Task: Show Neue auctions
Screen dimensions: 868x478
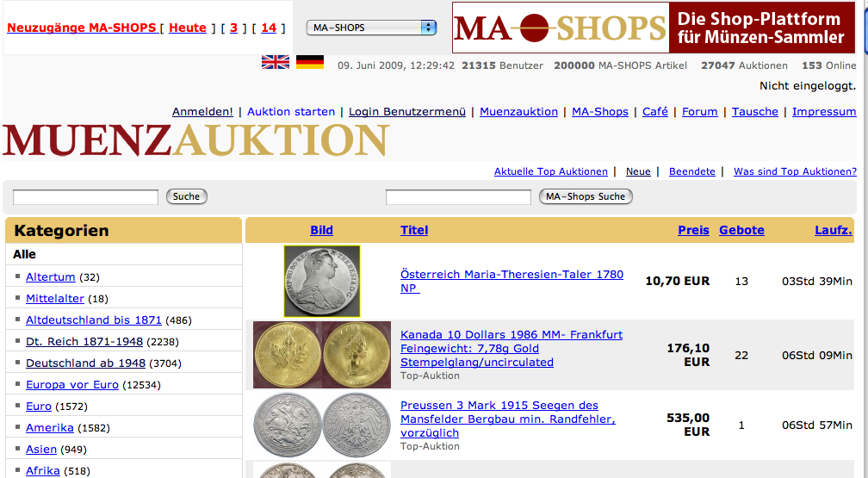Action: tap(638, 171)
